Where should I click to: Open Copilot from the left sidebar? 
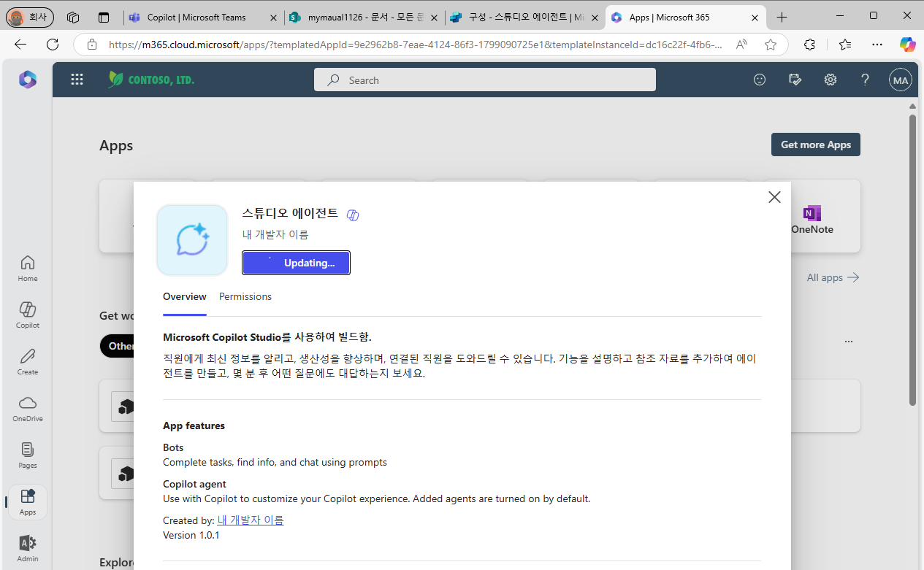28,315
